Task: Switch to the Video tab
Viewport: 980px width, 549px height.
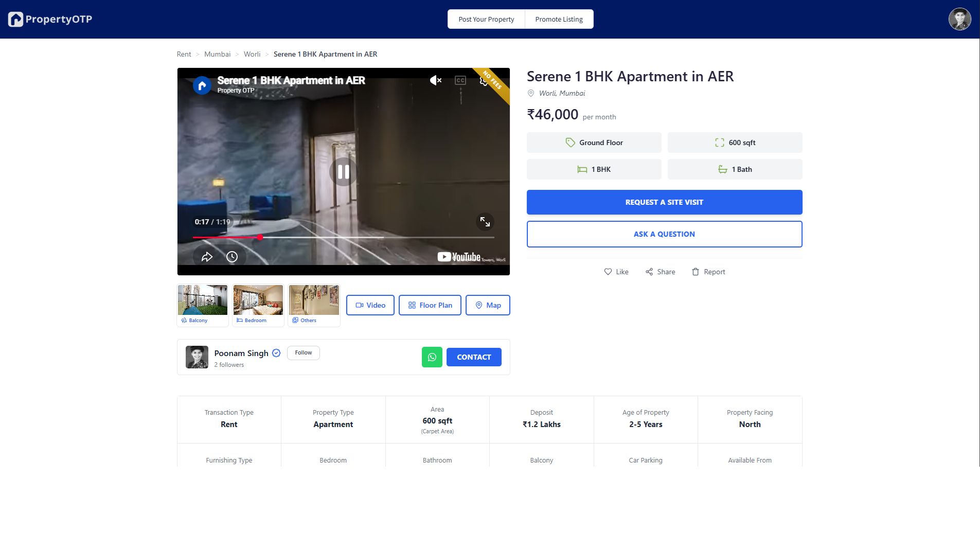Action: 370,305
